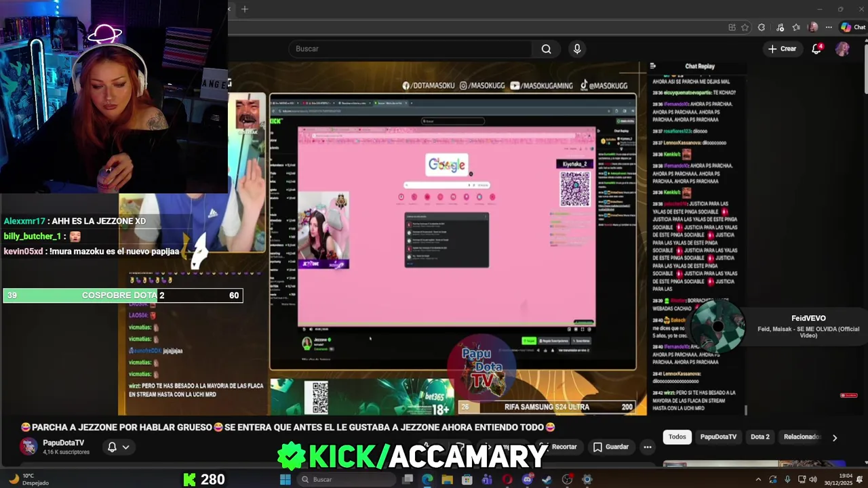Click the YouTube search magnifier button
Screen dimensions: 868x488
click(x=546, y=49)
